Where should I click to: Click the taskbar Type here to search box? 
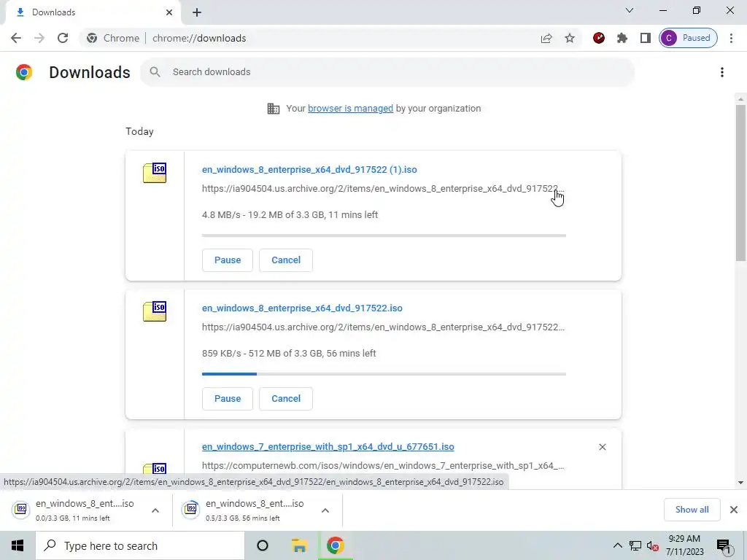(140, 545)
